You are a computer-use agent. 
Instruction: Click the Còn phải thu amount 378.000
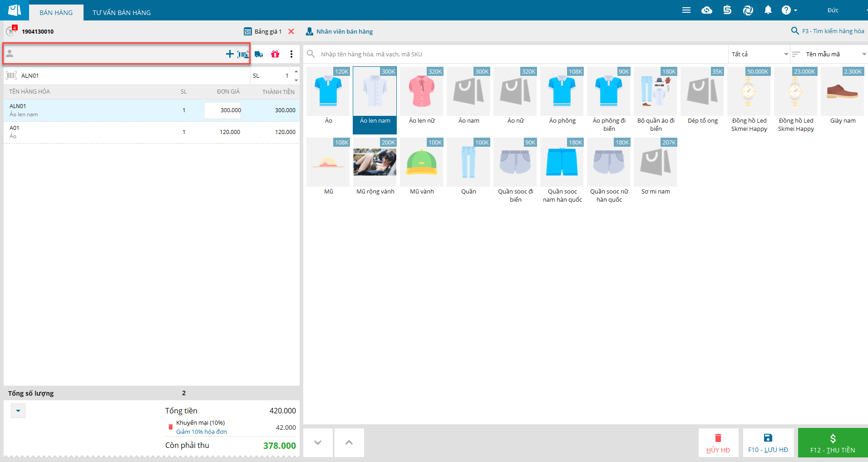pos(280,446)
